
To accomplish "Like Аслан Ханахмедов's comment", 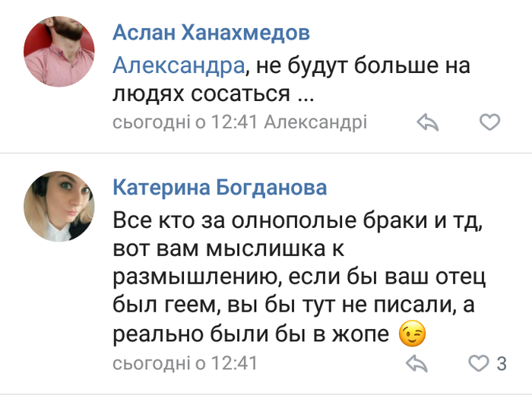I will click(x=490, y=122).
